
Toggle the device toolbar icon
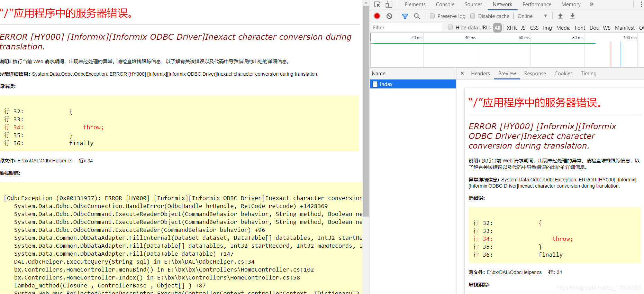click(389, 4)
